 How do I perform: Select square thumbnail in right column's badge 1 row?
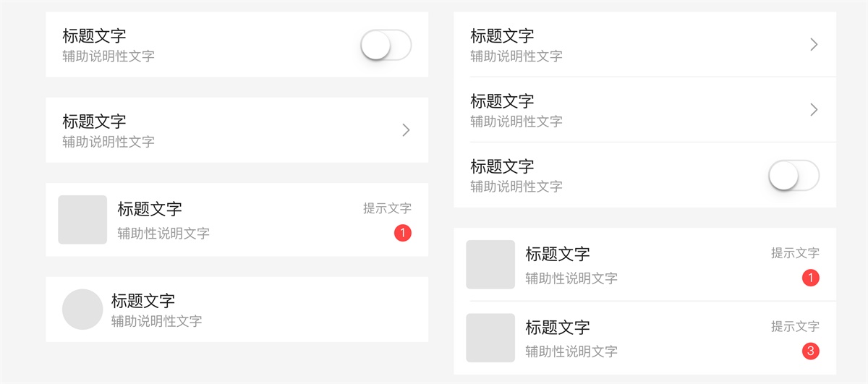[x=490, y=265]
